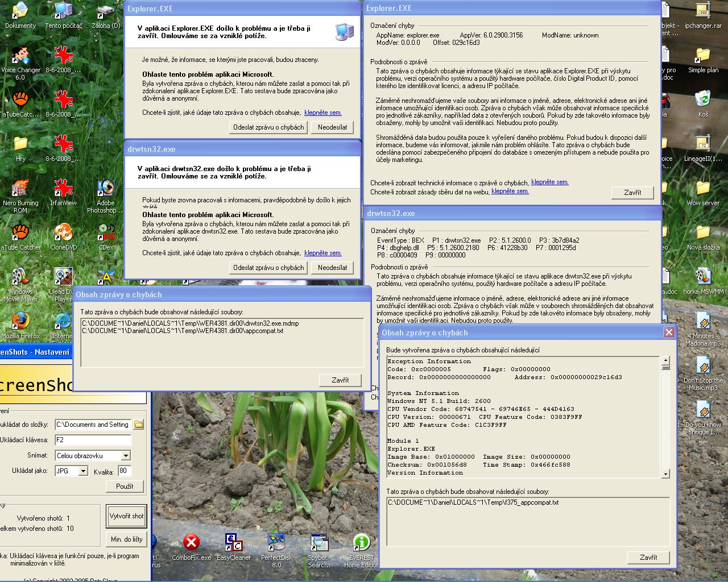Click the CloneDVD desktop icon
The image size is (728, 582).
[63, 237]
